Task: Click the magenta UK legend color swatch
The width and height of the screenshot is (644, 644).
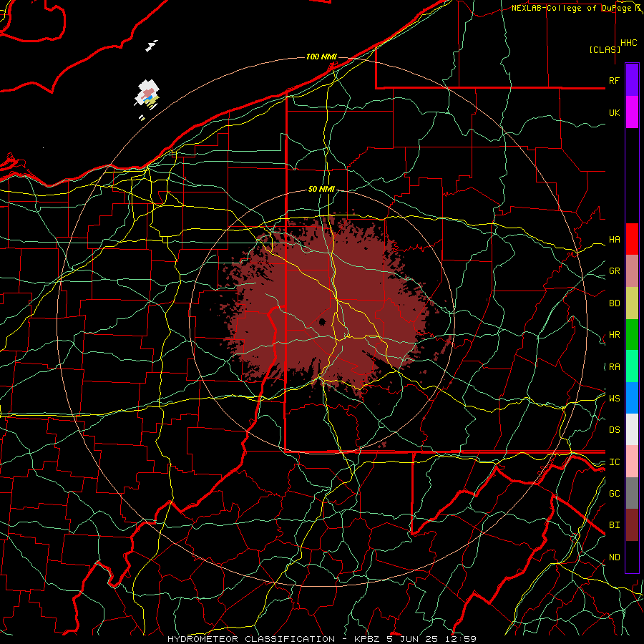Action: click(x=632, y=112)
